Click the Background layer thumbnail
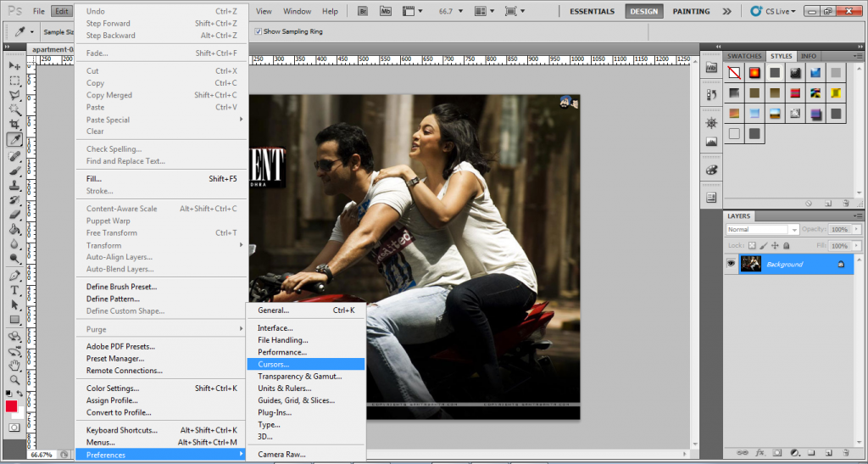This screenshot has width=868, height=464. (x=751, y=264)
